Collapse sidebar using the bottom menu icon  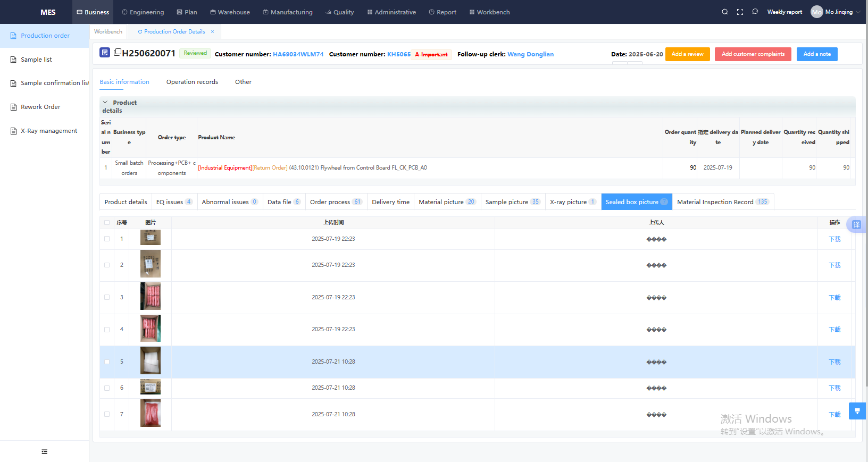click(44, 451)
